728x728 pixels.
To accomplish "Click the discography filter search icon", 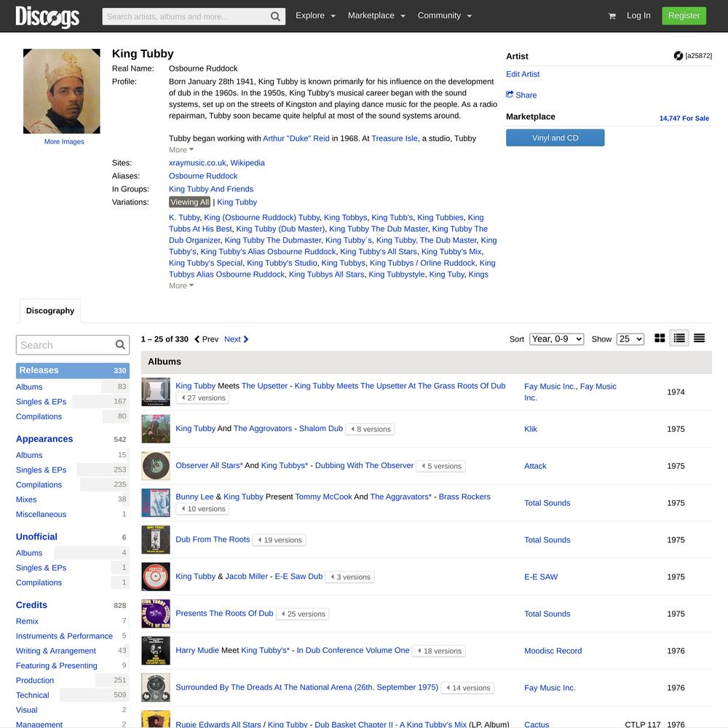I will (120, 345).
